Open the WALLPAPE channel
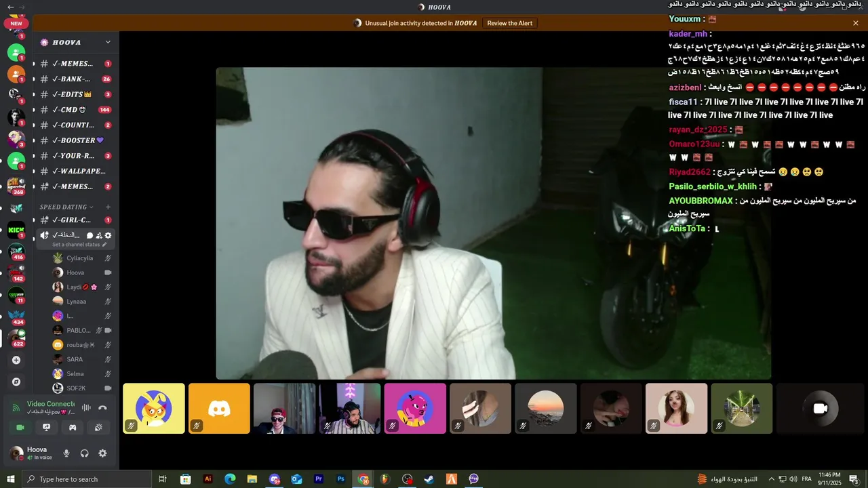This screenshot has height=488, width=868. tap(75, 171)
